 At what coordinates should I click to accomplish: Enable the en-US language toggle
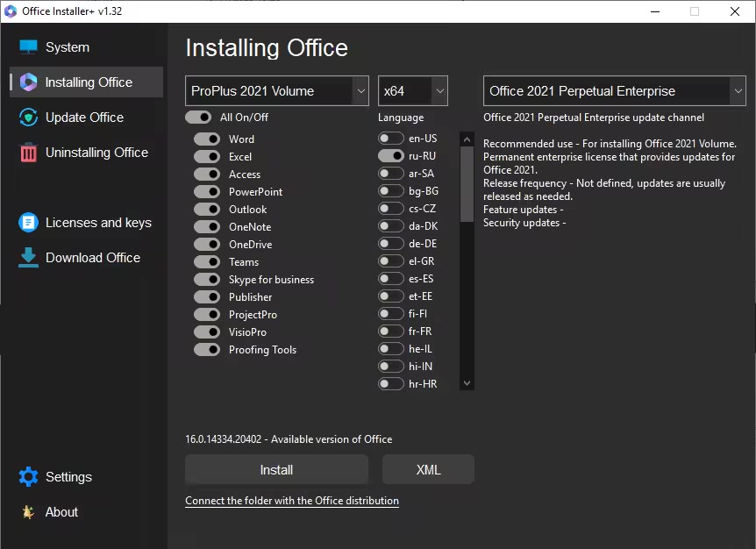(391, 139)
